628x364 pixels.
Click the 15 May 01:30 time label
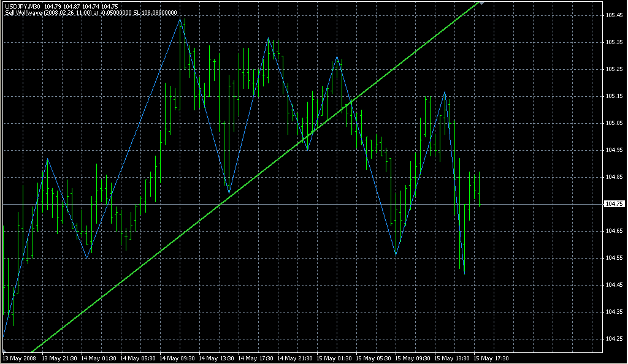point(335,358)
